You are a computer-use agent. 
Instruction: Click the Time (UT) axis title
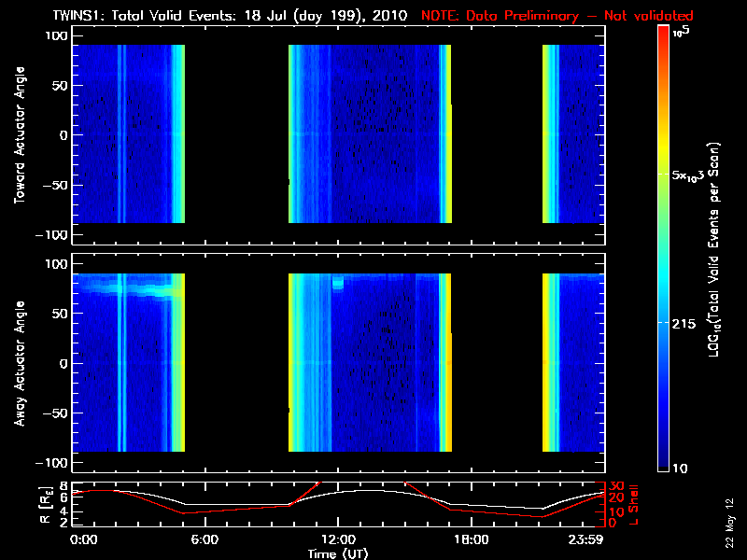coord(338,553)
